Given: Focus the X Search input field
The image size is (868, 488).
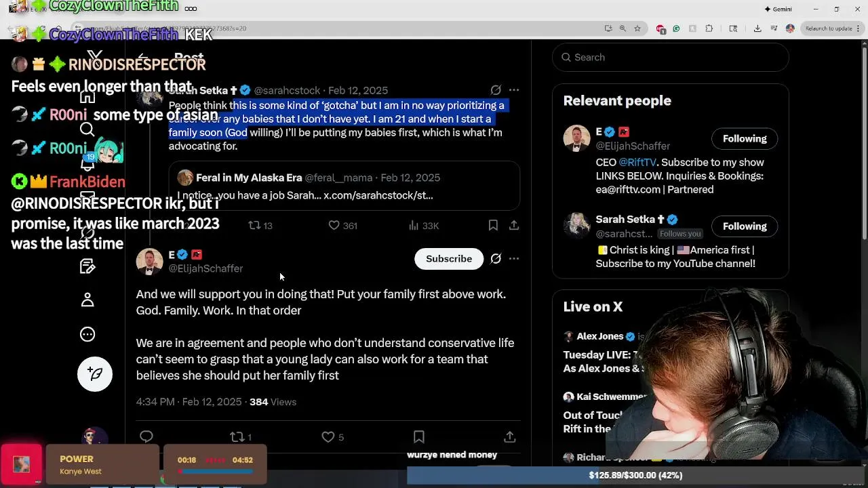Looking at the screenshot, I should (670, 58).
